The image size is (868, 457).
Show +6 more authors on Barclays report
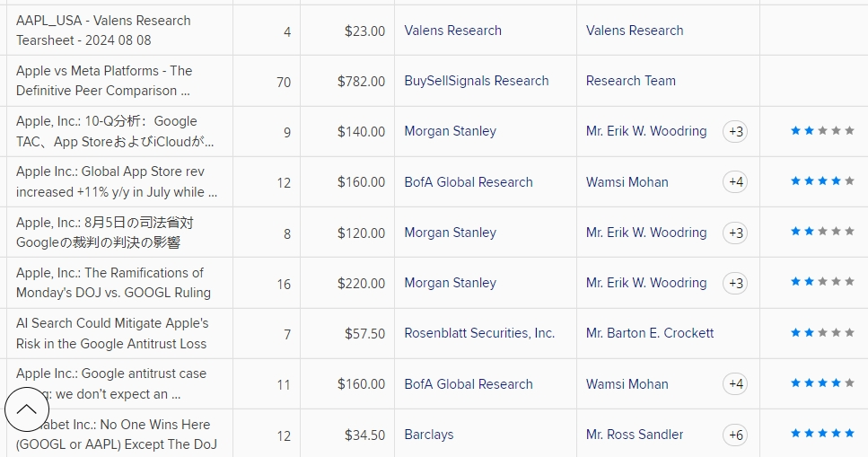pos(736,435)
